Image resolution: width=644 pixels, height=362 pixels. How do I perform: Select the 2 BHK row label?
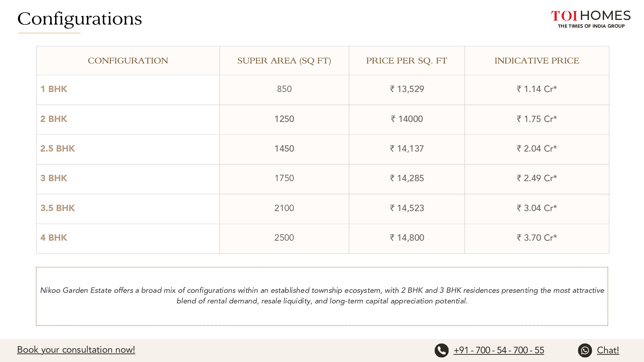coord(54,119)
